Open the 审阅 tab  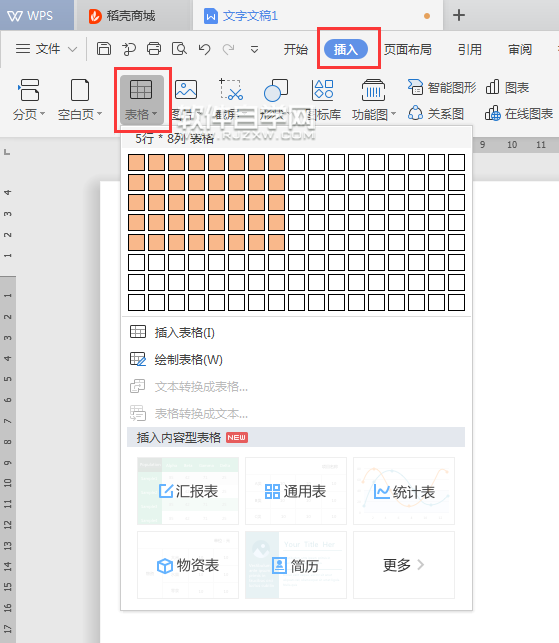tap(520, 50)
